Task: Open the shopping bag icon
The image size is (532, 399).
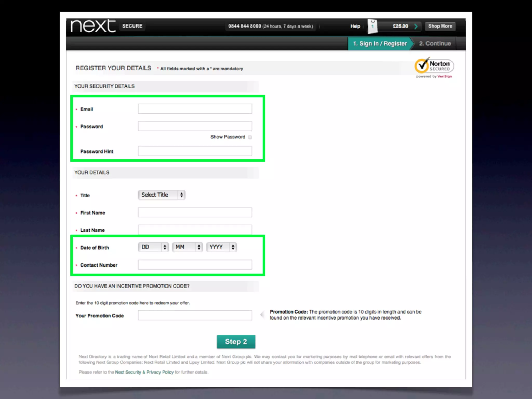Action: point(373,26)
